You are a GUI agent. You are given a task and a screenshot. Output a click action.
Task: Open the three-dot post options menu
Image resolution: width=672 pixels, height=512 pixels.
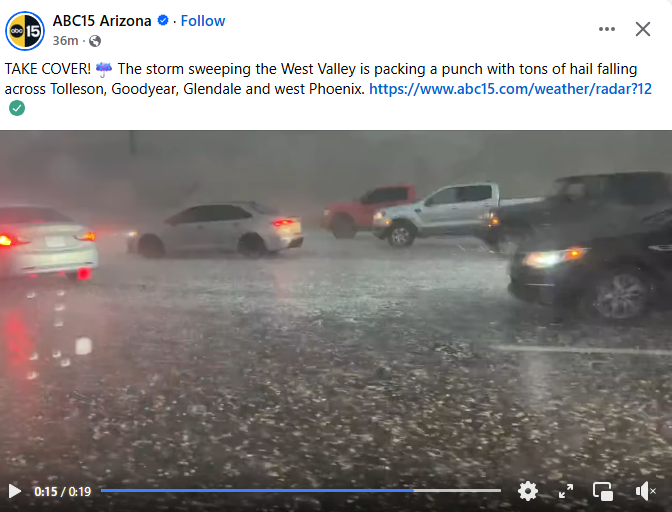point(607,29)
